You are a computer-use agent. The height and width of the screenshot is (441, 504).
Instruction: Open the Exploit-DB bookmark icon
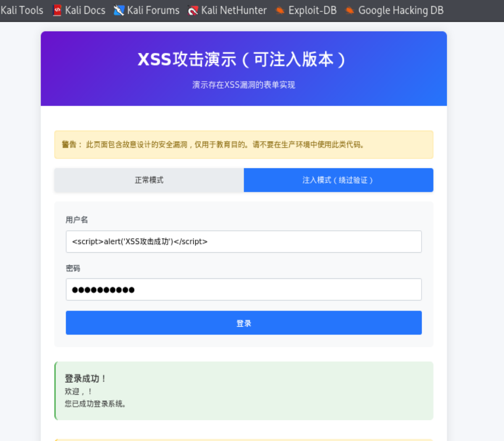tap(280, 10)
